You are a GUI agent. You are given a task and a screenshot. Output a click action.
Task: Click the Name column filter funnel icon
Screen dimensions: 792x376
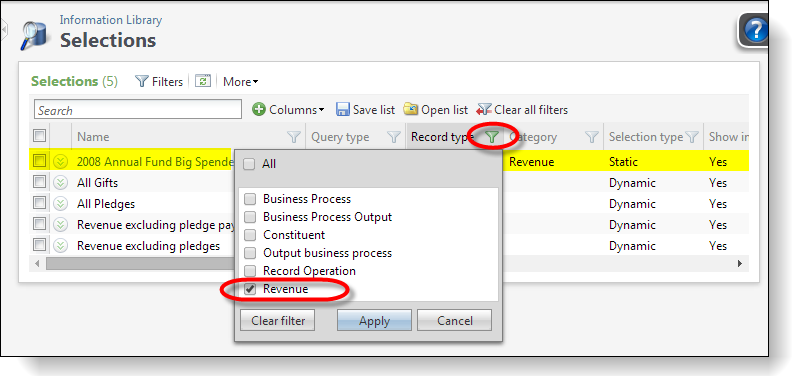293,137
